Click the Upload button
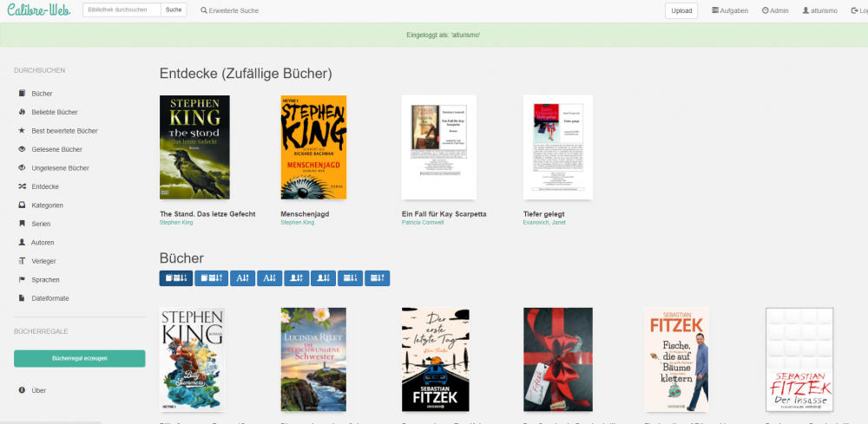Viewport: 868px width, 424px height. pyautogui.click(x=681, y=10)
